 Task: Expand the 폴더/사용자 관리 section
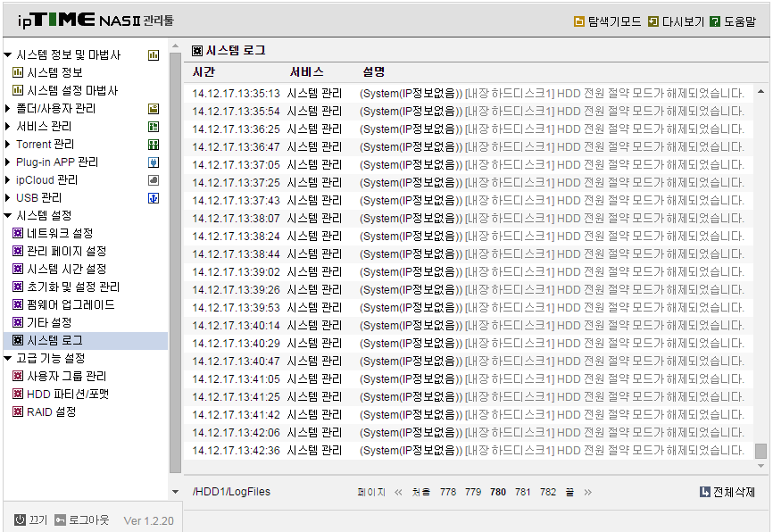point(7,109)
